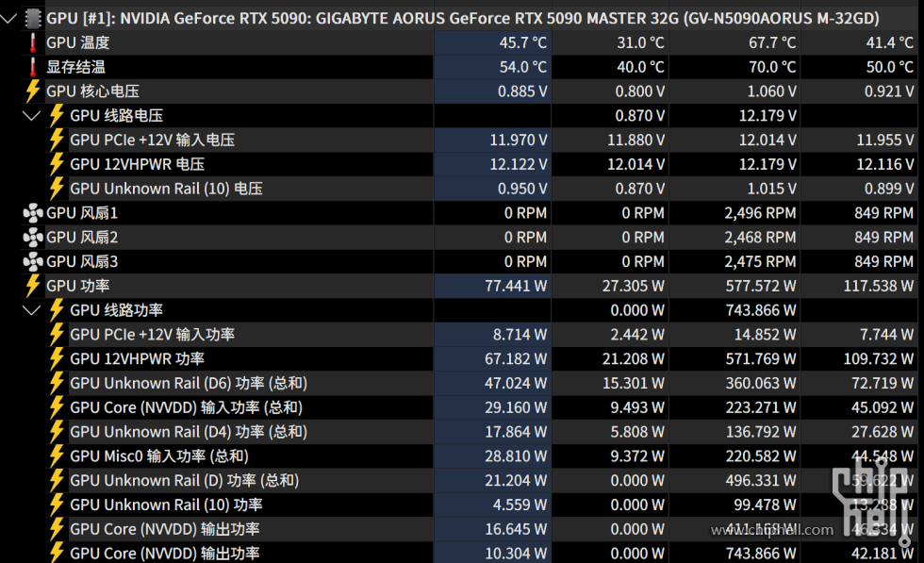Image resolution: width=924 pixels, height=563 pixels.
Task: Select the Core (NVVDD) 输入功率 value 29.160 W
Action: click(517, 407)
